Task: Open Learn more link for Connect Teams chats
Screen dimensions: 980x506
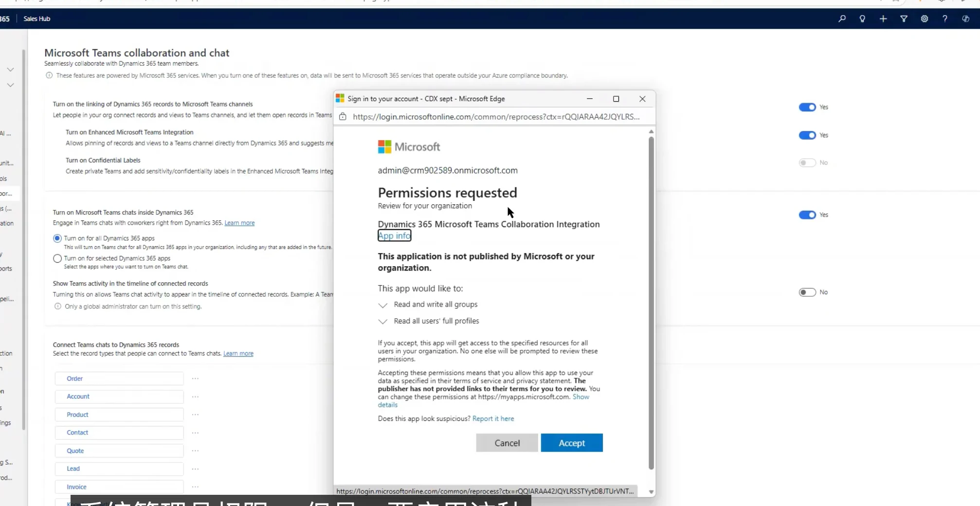Action: click(x=238, y=354)
